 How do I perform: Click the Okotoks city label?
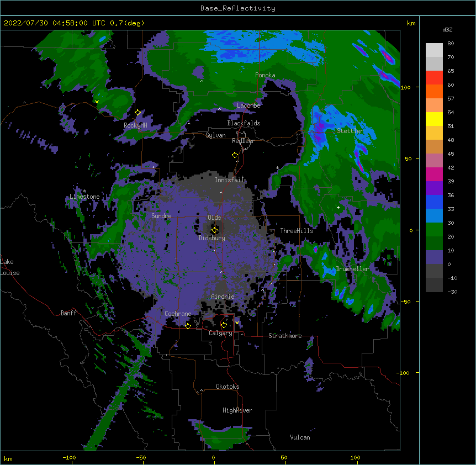click(228, 387)
